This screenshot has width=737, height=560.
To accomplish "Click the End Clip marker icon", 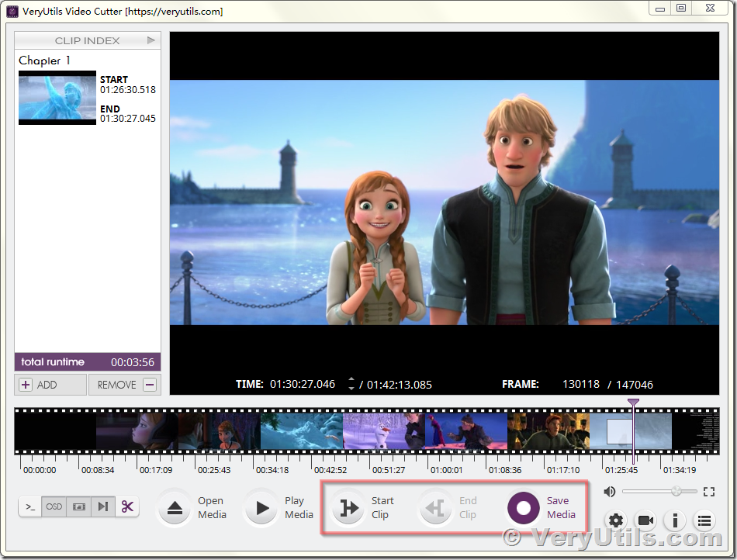I will coord(436,508).
